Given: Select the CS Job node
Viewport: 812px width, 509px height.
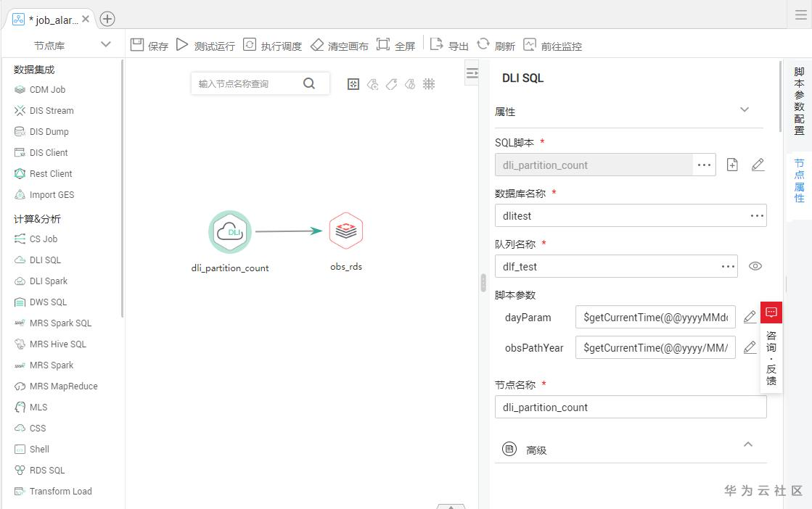Looking at the screenshot, I should 36,239.
